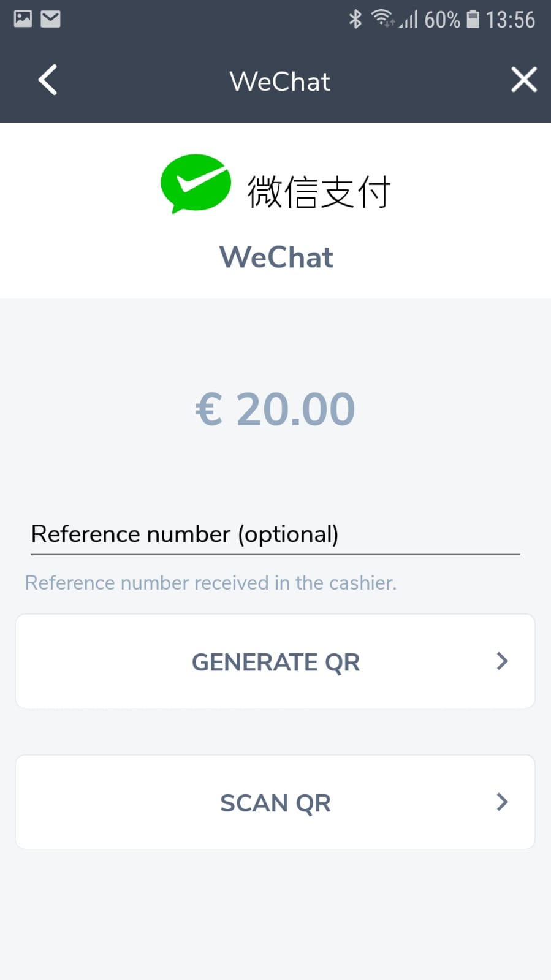Tap the battery status icon
This screenshot has height=980, width=551.
pyautogui.click(x=473, y=19)
